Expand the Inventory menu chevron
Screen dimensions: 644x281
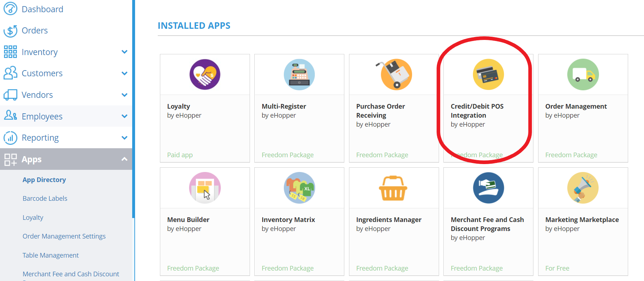(125, 52)
